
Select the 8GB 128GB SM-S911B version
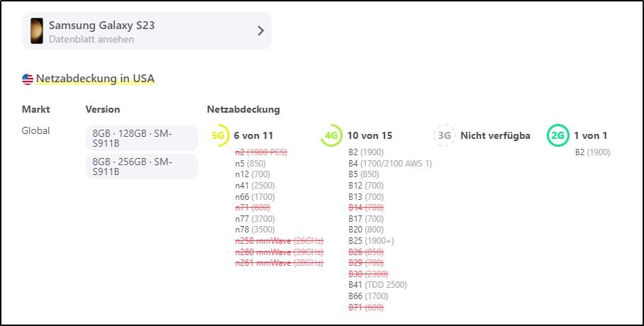click(142, 138)
